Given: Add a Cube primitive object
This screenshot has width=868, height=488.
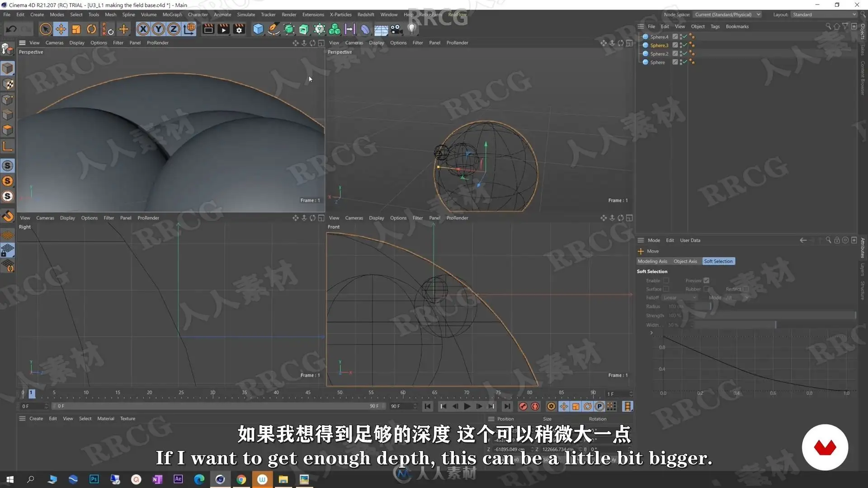Looking at the screenshot, I should pos(258,29).
